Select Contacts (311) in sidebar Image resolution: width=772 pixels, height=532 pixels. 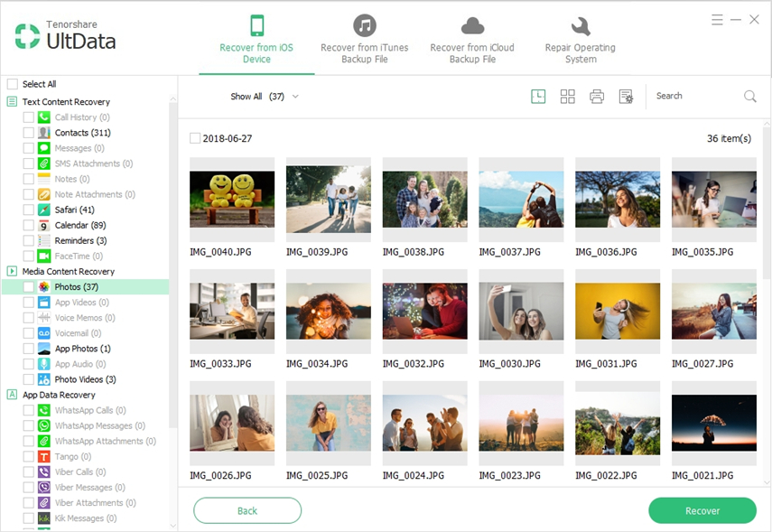pyautogui.click(x=83, y=133)
